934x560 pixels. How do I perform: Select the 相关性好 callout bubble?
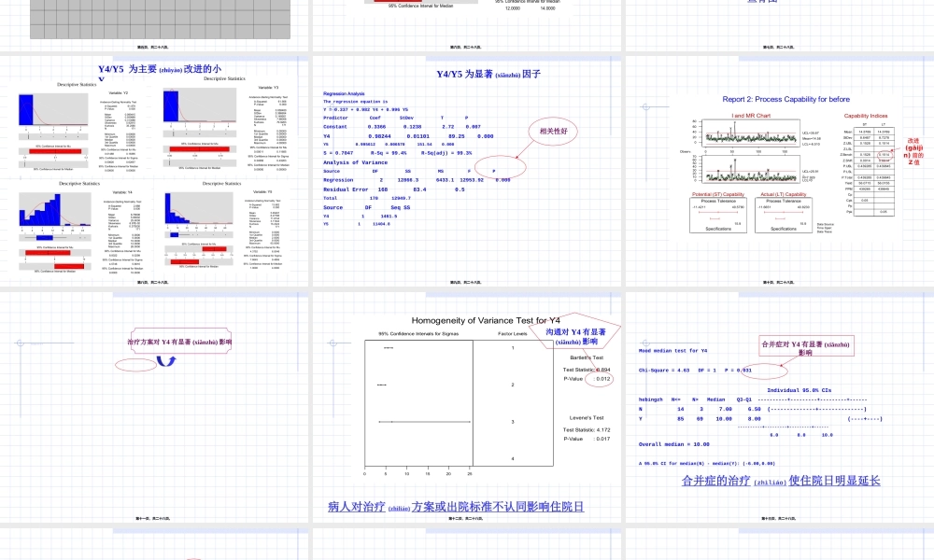pyautogui.click(x=553, y=133)
